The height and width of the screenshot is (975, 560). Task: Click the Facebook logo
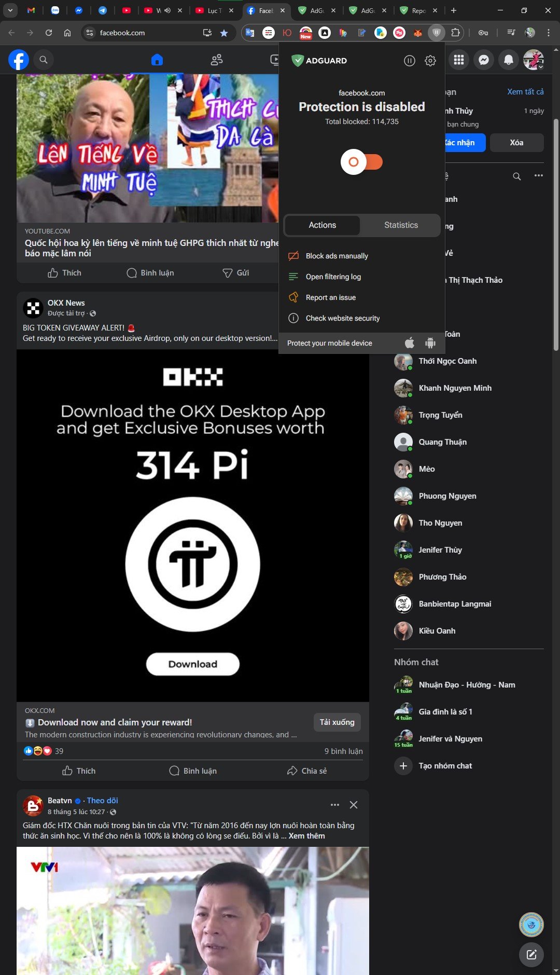[x=19, y=60]
